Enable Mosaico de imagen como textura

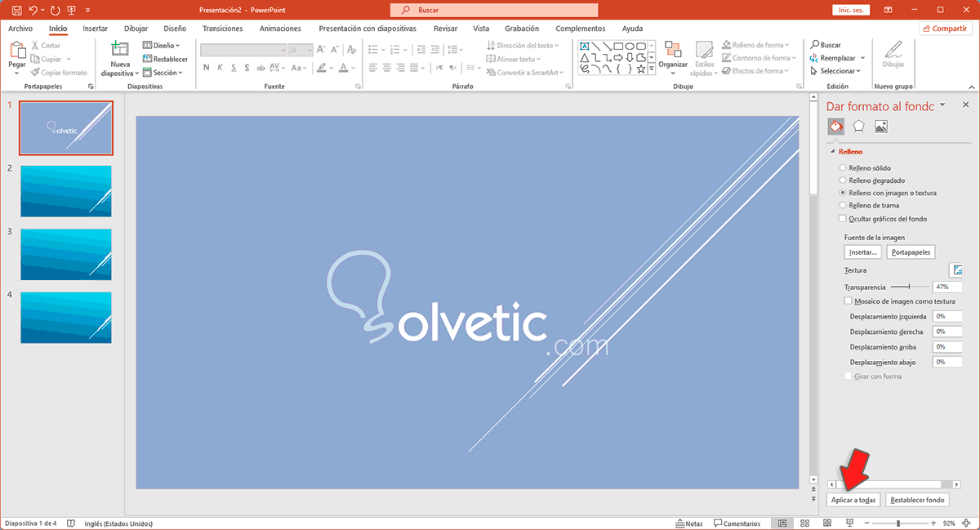pyautogui.click(x=848, y=301)
